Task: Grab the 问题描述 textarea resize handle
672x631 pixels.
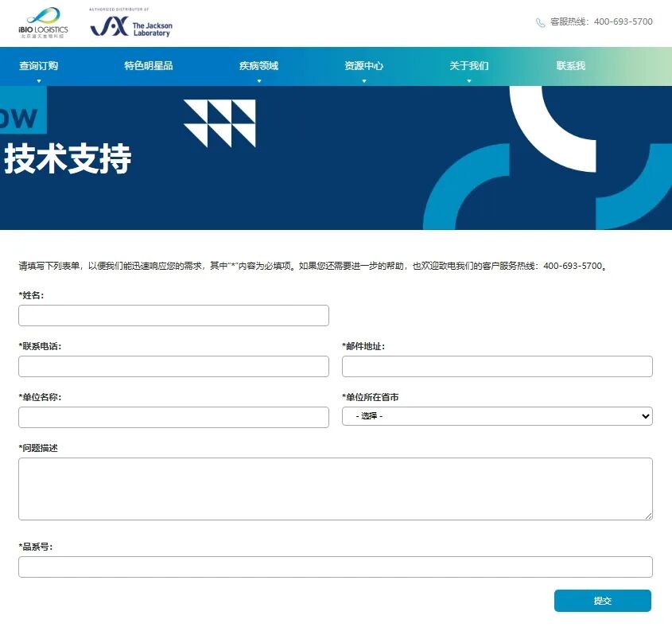Action: (x=648, y=516)
